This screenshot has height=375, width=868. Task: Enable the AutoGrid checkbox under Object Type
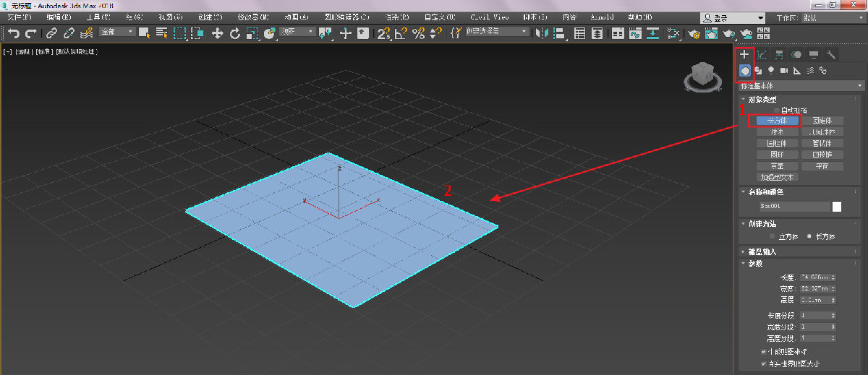pyautogui.click(x=778, y=110)
